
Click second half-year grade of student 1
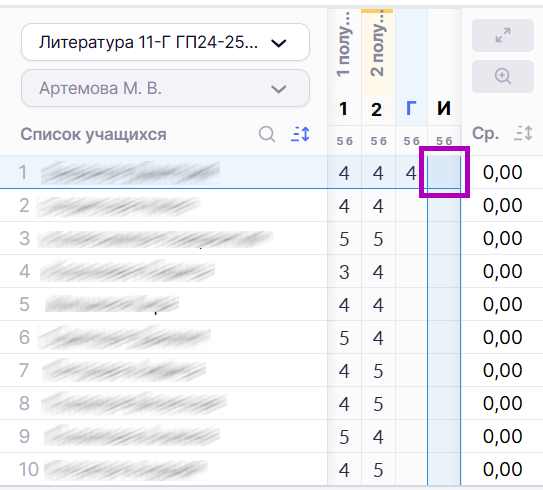click(378, 172)
